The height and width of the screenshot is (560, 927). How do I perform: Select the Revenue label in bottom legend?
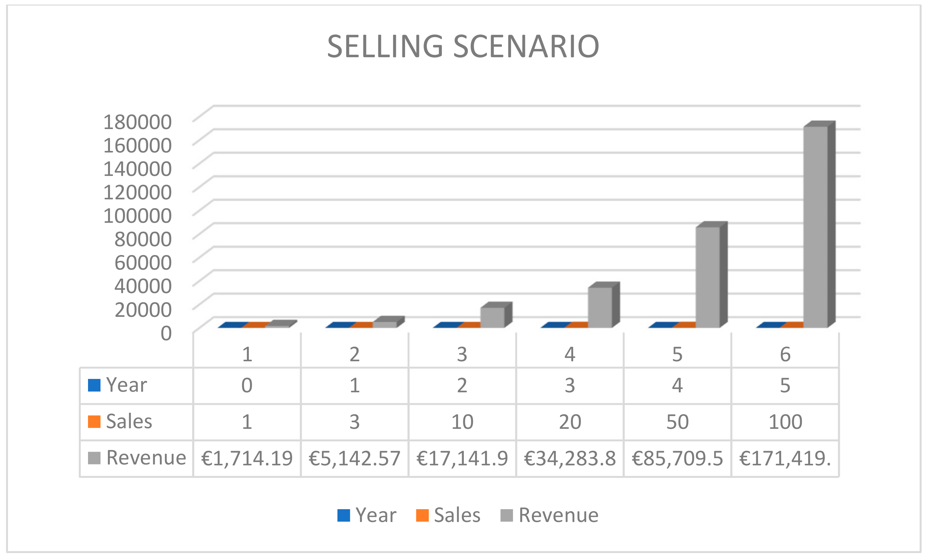[x=558, y=515]
